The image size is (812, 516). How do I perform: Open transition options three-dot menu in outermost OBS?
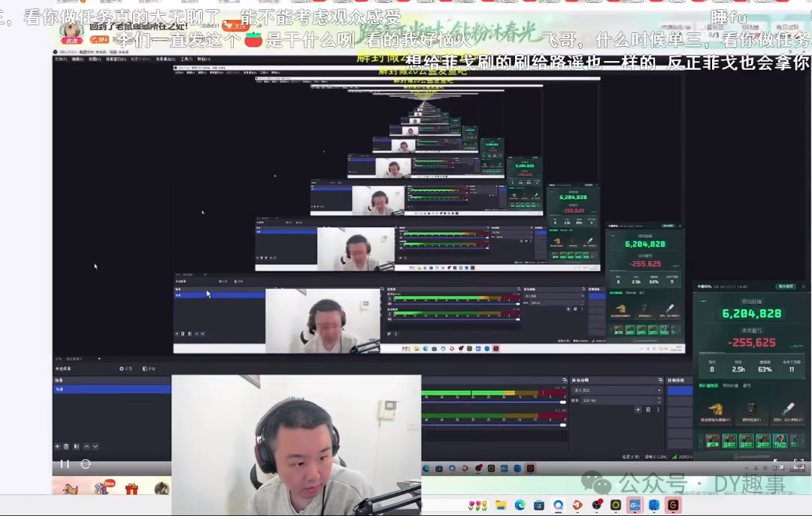click(x=658, y=410)
